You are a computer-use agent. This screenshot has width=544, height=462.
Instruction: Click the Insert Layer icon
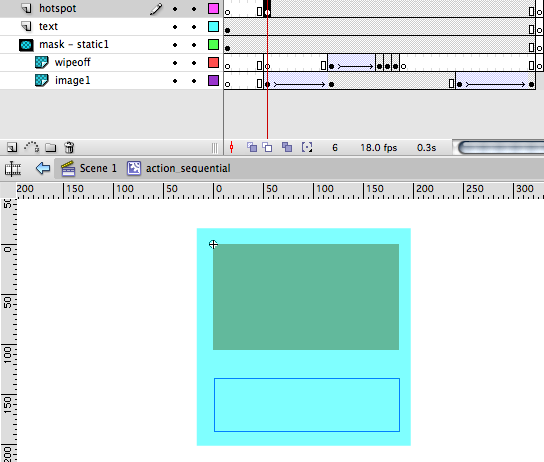[x=12, y=148]
